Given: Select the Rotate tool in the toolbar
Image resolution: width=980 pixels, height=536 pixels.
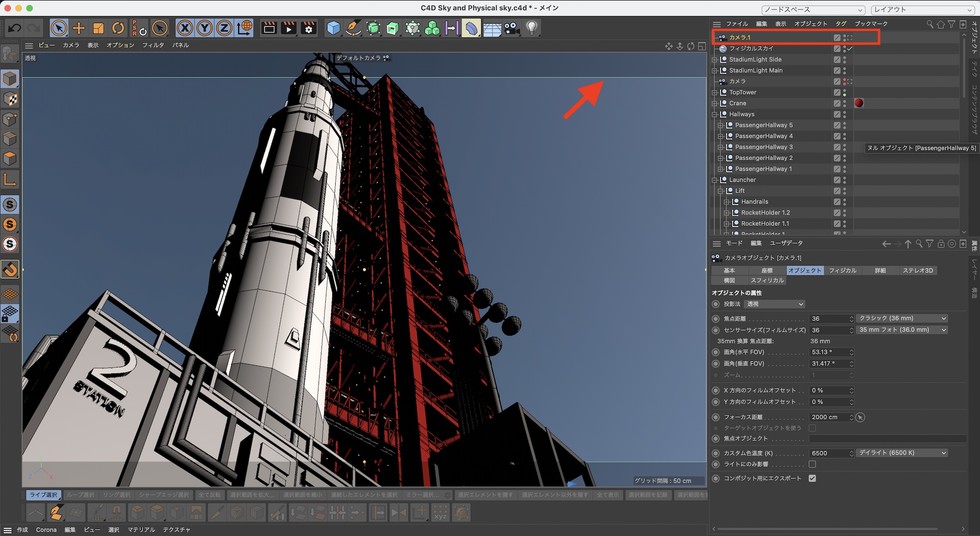Looking at the screenshot, I should [118, 28].
